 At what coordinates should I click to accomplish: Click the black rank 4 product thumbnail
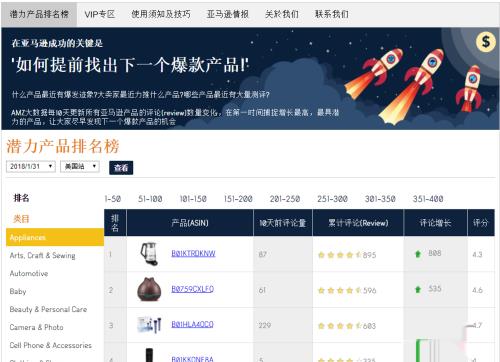[149, 355]
